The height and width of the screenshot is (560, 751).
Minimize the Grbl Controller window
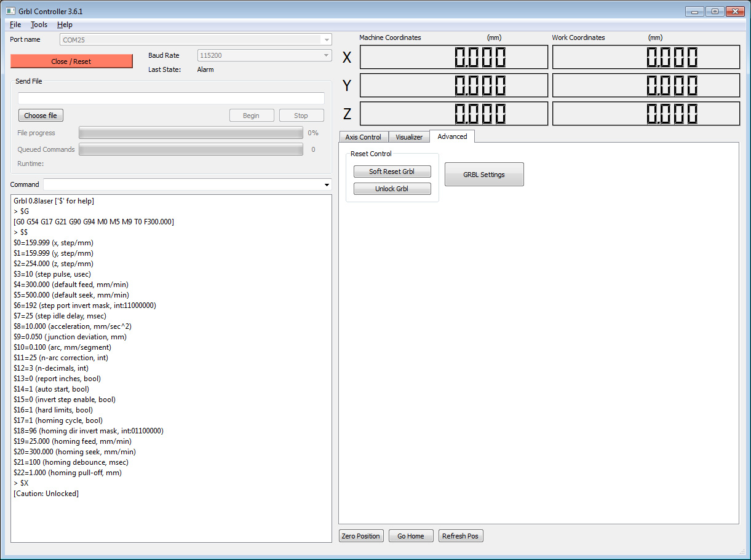[694, 11]
